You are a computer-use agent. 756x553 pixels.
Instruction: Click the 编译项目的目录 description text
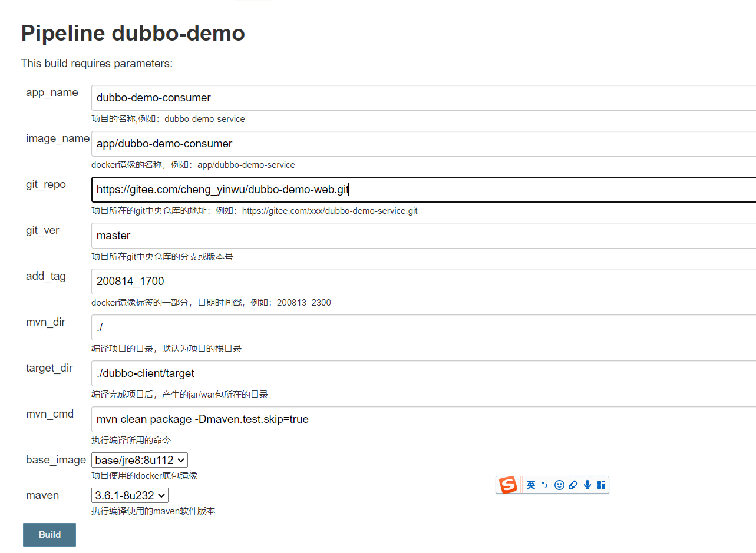(x=166, y=349)
